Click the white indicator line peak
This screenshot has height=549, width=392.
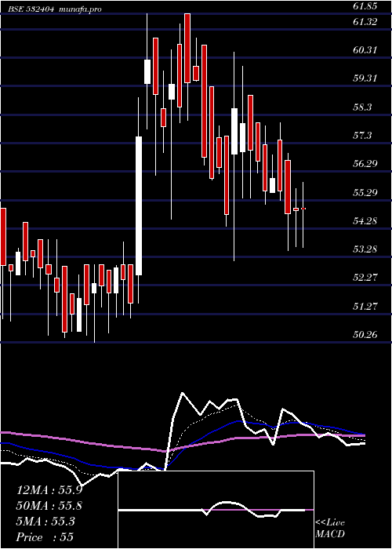point(182,393)
